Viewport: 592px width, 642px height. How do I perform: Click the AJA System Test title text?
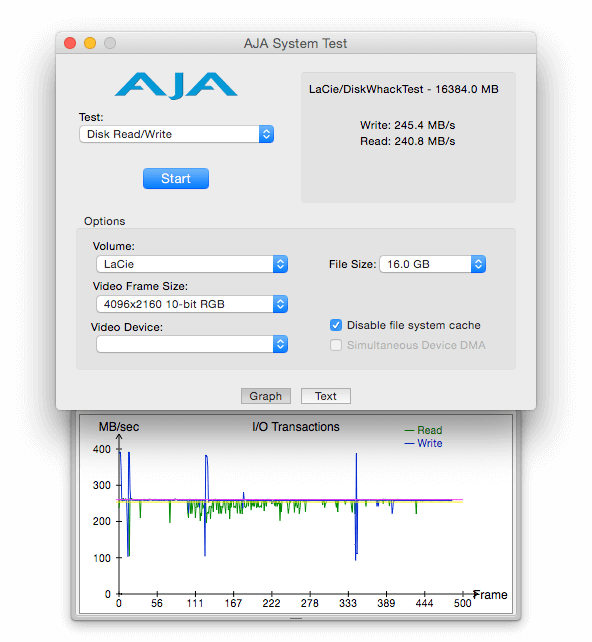(295, 43)
